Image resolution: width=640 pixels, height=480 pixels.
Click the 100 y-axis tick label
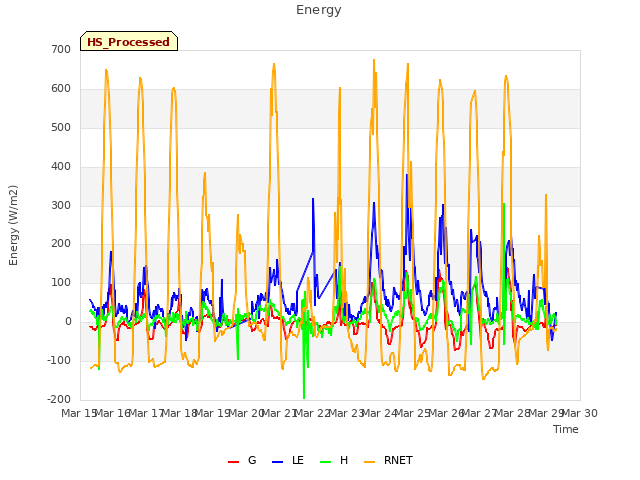click(61, 282)
